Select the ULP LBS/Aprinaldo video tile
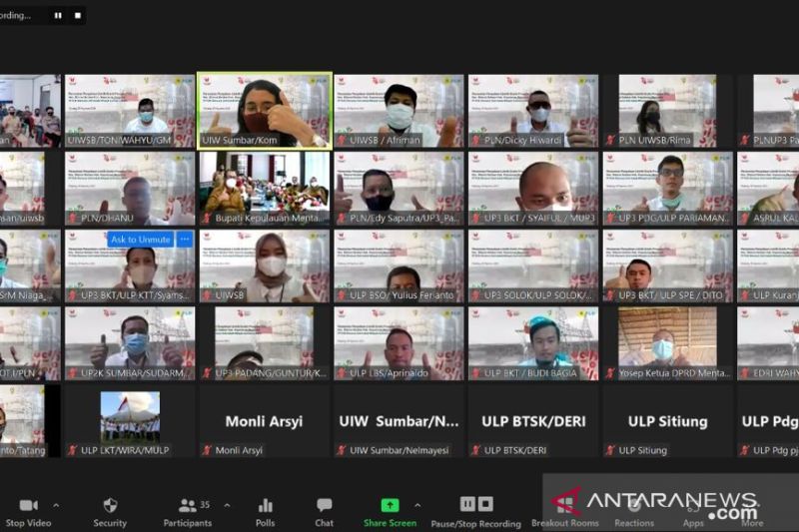 click(x=399, y=343)
